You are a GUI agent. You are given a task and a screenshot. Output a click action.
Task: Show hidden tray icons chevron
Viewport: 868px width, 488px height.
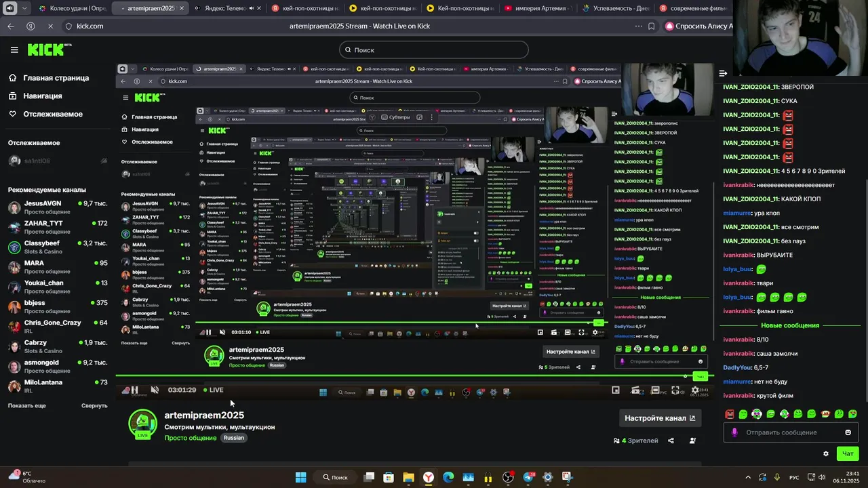(748, 477)
